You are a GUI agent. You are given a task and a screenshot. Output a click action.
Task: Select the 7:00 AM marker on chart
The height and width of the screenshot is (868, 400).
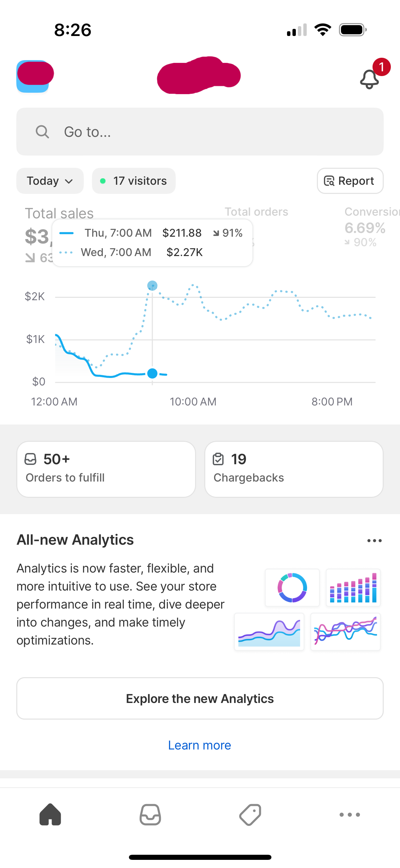coord(152,373)
